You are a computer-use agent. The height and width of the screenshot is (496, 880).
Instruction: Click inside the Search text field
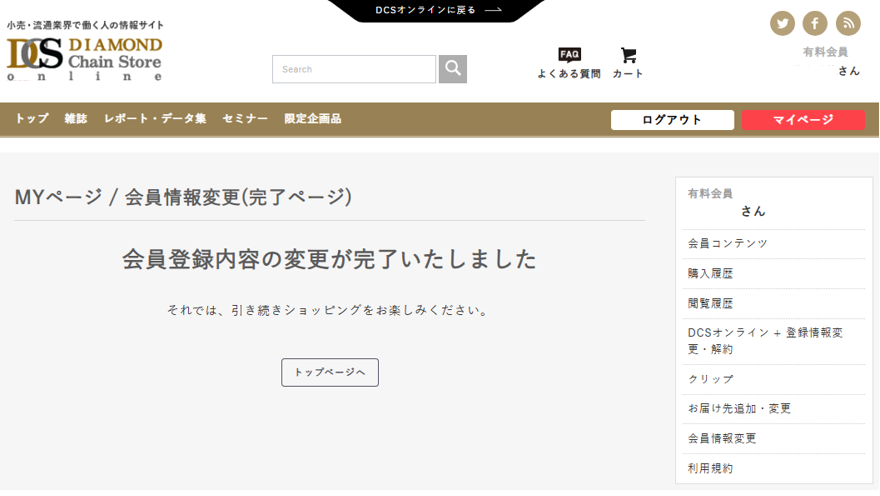coord(354,69)
